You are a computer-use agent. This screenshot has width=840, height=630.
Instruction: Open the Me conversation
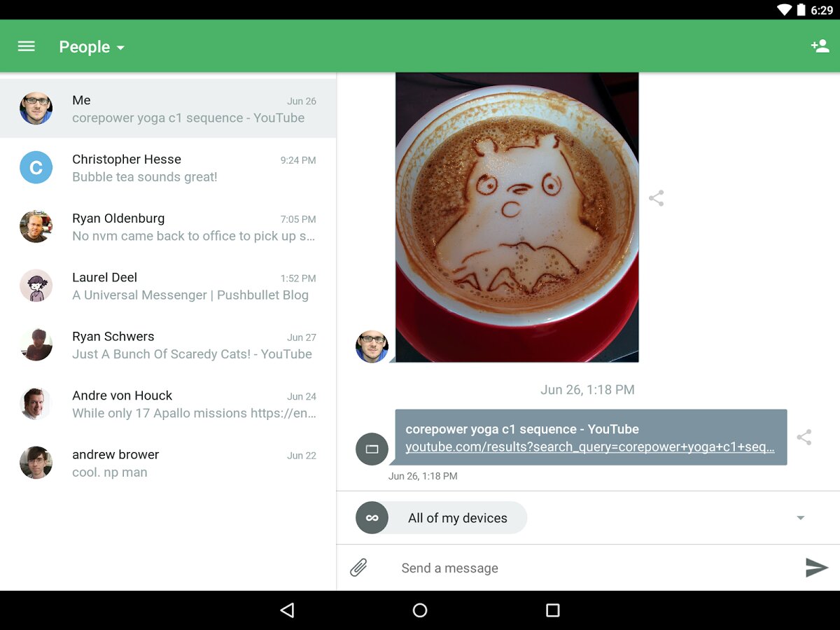point(168,108)
